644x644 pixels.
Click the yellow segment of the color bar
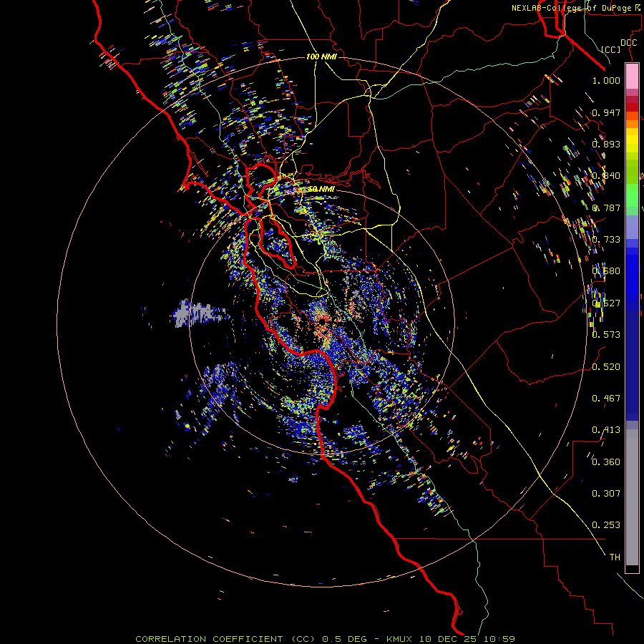tap(632, 140)
